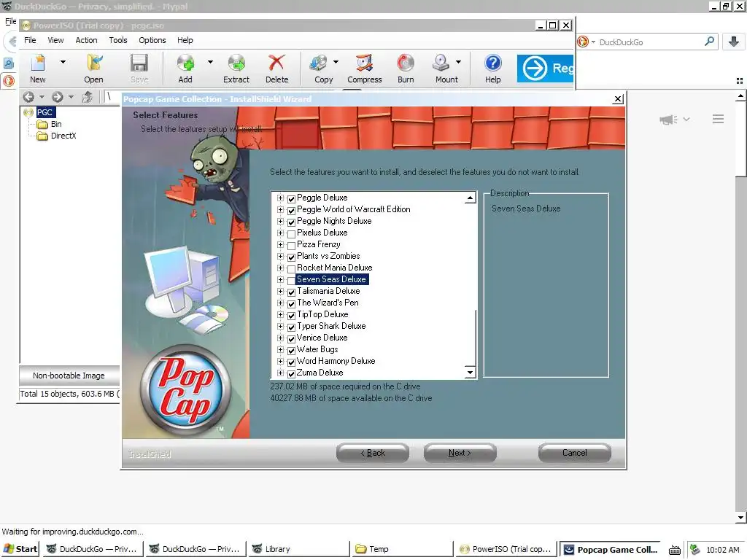The width and height of the screenshot is (747, 560).
Task: Click the Windows Start button
Action: click(20, 549)
